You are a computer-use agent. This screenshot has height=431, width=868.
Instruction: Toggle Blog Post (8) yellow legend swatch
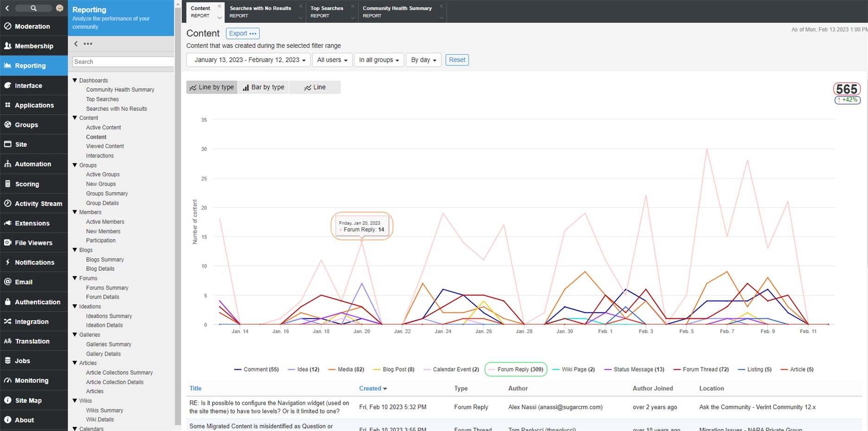click(376, 370)
